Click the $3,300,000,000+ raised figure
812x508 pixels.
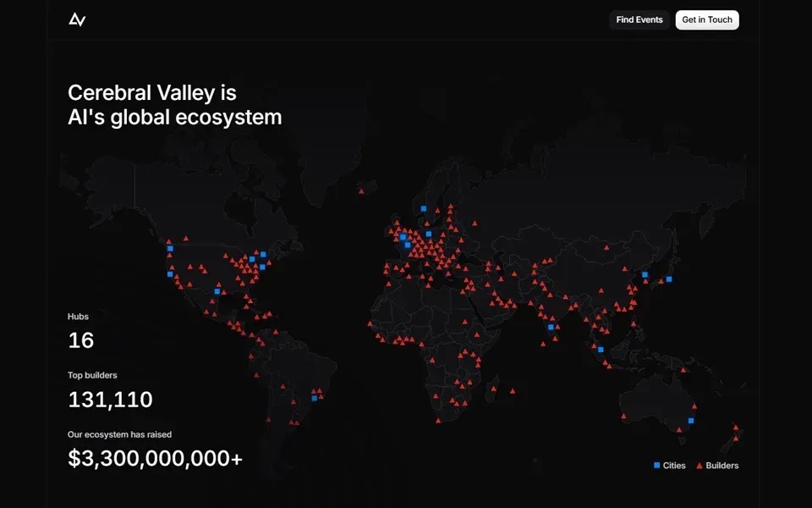155,458
